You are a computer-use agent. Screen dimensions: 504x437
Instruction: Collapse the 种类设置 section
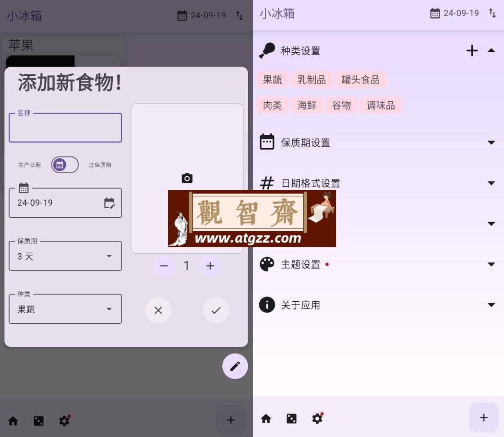tap(491, 50)
